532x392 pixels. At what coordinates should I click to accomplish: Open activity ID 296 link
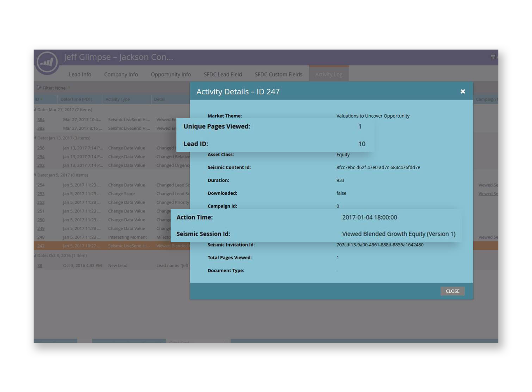coord(41,148)
